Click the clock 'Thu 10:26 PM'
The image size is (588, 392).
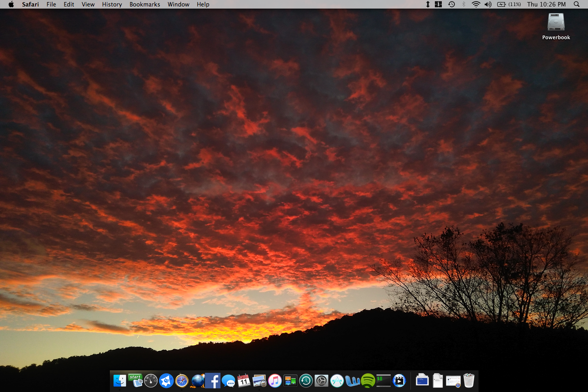(546, 4)
